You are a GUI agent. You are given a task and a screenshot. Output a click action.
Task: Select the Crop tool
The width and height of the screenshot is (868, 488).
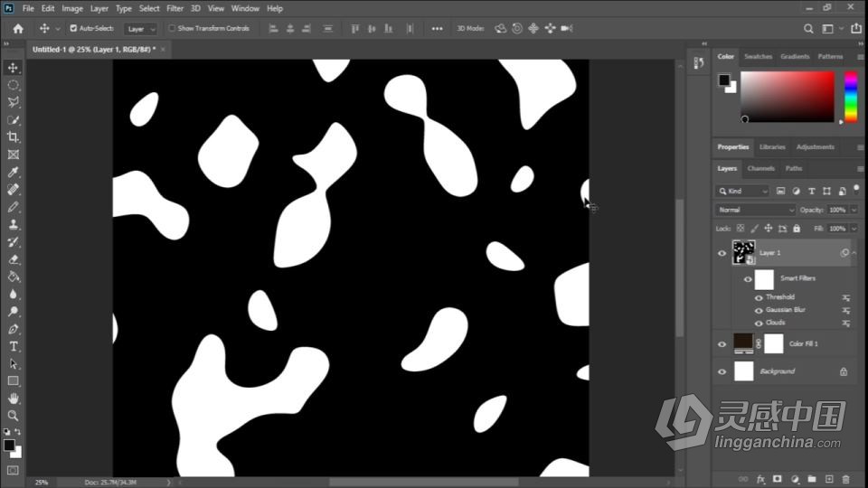[x=13, y=137]
